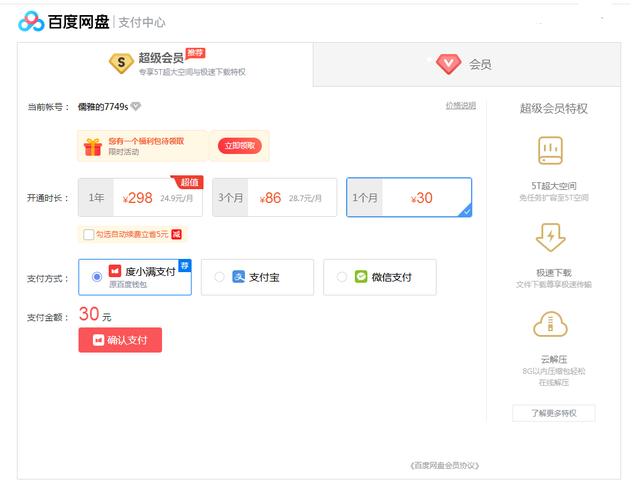
Task: Click the 5T超大空间 storage icon
Action: tap(550, 151)
